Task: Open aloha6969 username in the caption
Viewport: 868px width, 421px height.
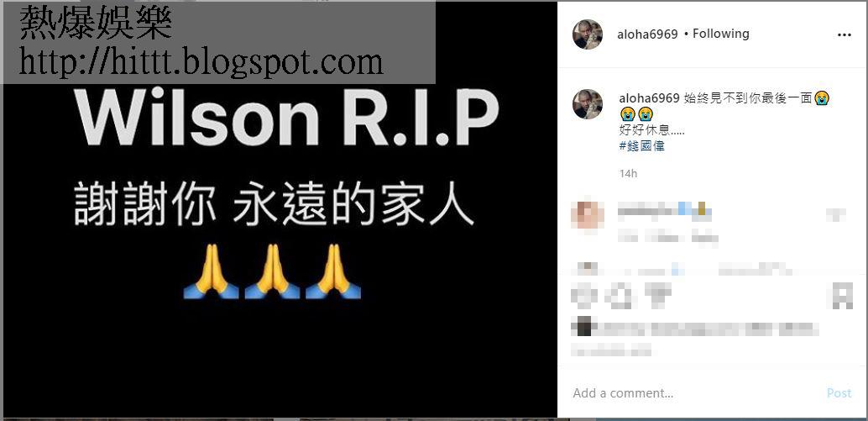Action: (649, 98)
